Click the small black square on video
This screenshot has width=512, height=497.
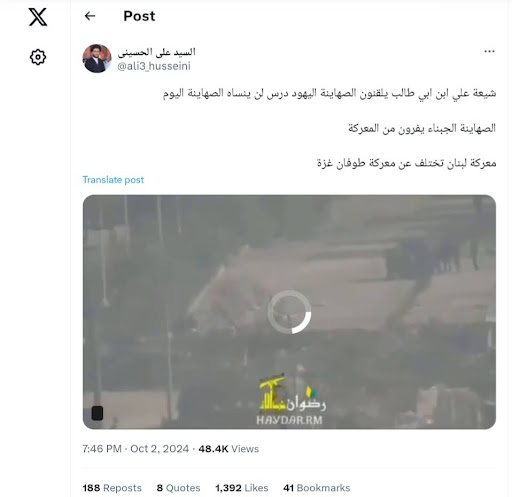[97, 413]
